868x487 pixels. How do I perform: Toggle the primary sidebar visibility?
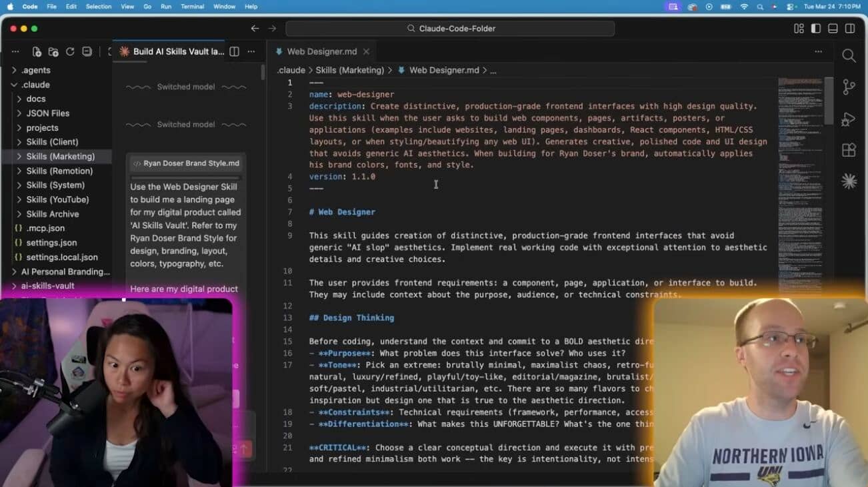pyautogui.click(x=816, y=28)
